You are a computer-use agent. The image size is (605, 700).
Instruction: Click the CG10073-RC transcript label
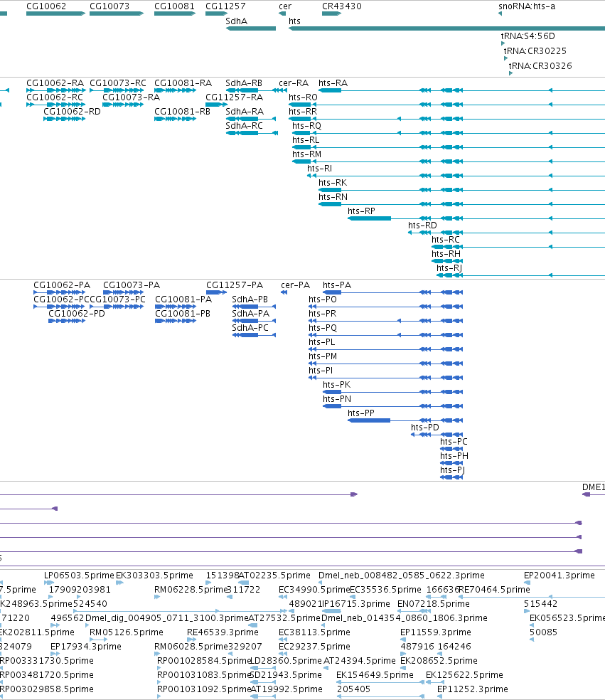pos(118,83)
